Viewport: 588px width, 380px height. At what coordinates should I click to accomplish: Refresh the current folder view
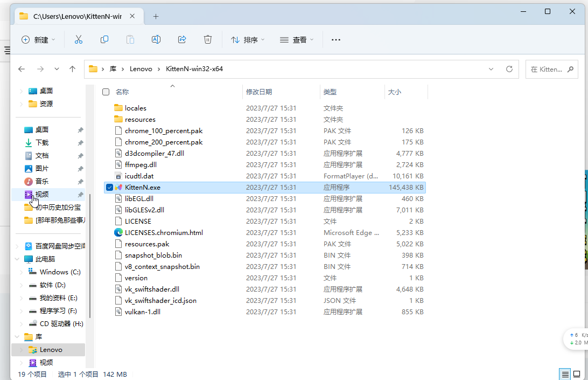click(x=509, y=69)
